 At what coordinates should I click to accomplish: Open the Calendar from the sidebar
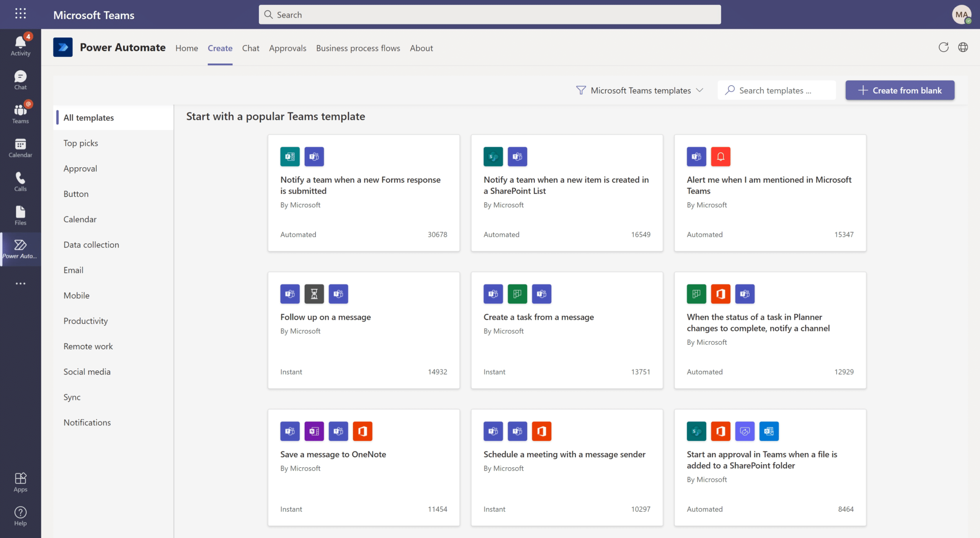pyautogui.click(x=20, y=147)
